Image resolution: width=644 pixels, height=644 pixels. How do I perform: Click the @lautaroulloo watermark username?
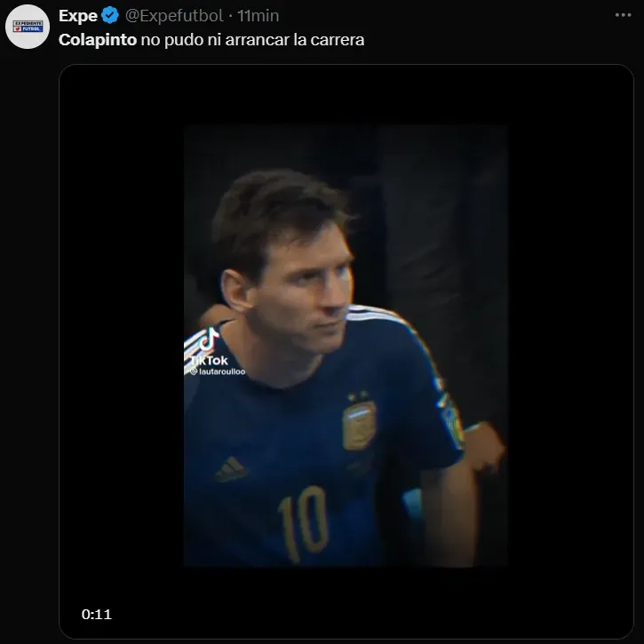click(x=218, y=371)
